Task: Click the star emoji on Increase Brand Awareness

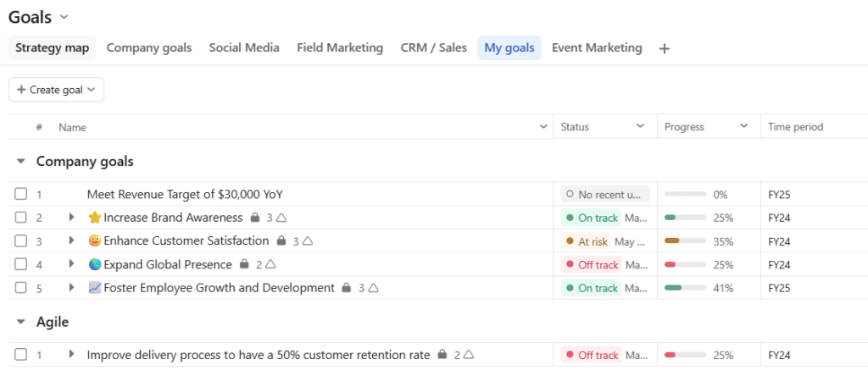Action: 95,218
